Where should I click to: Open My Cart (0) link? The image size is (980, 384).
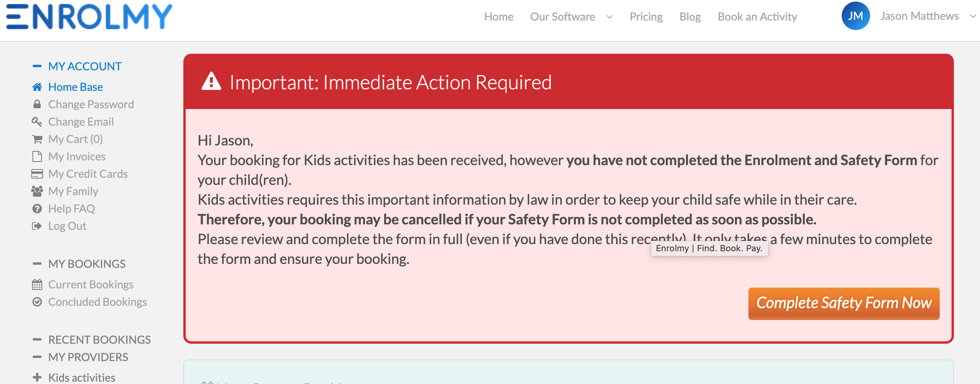75,139
